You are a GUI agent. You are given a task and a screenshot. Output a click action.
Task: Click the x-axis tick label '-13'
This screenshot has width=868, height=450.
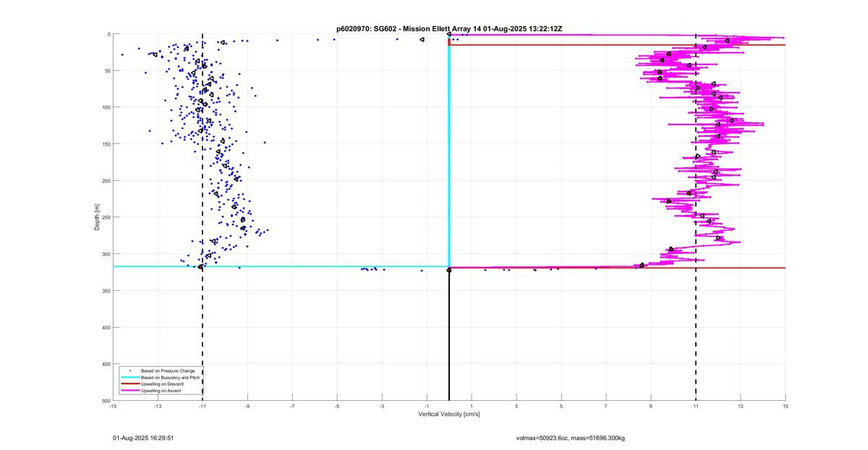(x=158, y=407)
